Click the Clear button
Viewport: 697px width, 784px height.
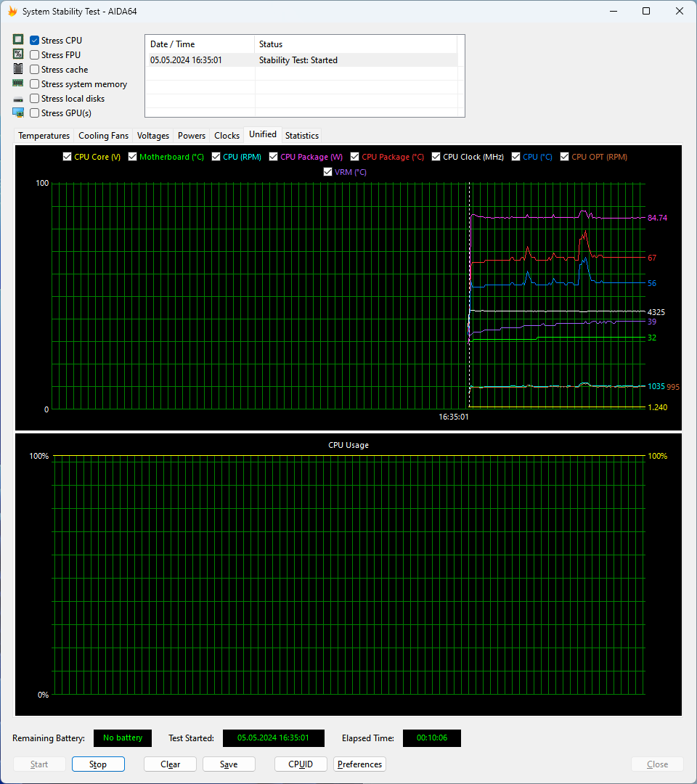[x=170, y=764]
